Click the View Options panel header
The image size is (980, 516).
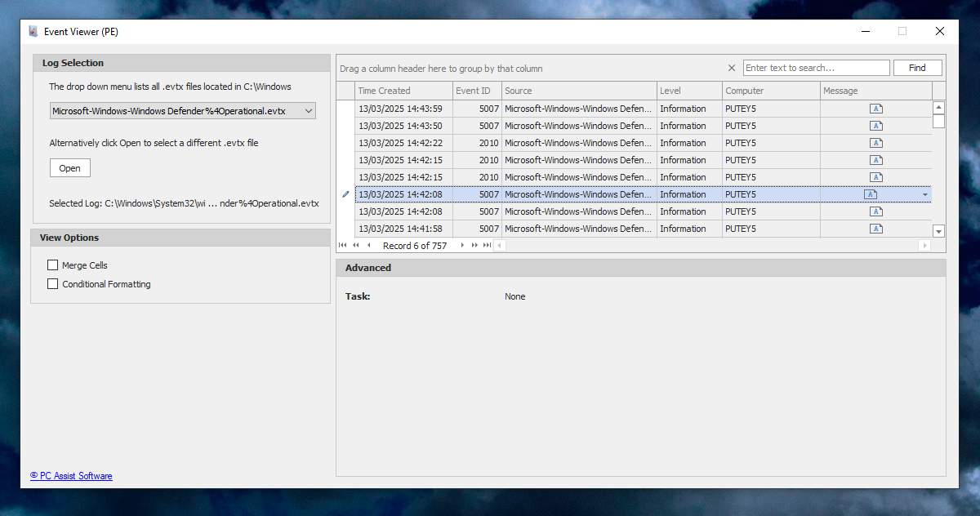[180, 238]
